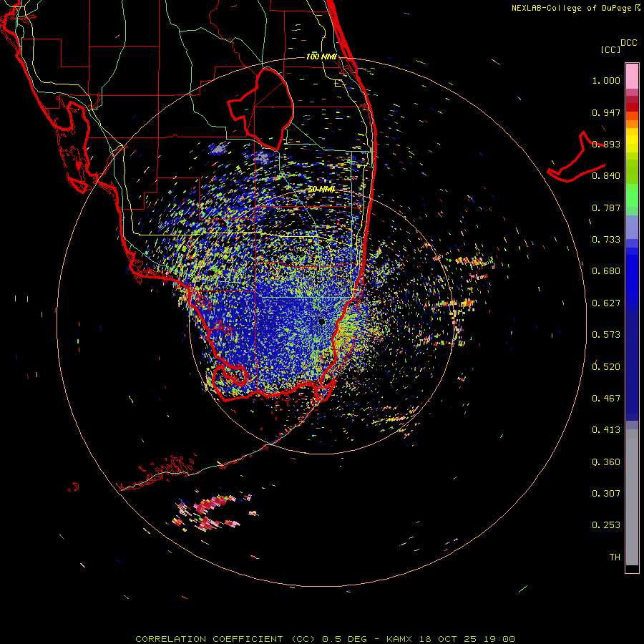Viewport: 644px width, 644px height.
Task: Click the black radar site dot at the center
Action: click(321, 321)
